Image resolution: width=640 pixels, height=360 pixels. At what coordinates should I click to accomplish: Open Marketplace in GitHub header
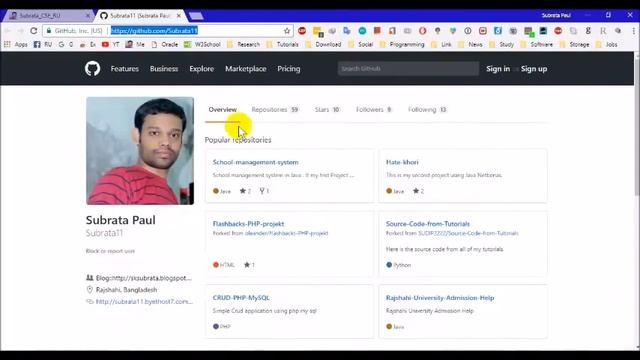point(246,69)
